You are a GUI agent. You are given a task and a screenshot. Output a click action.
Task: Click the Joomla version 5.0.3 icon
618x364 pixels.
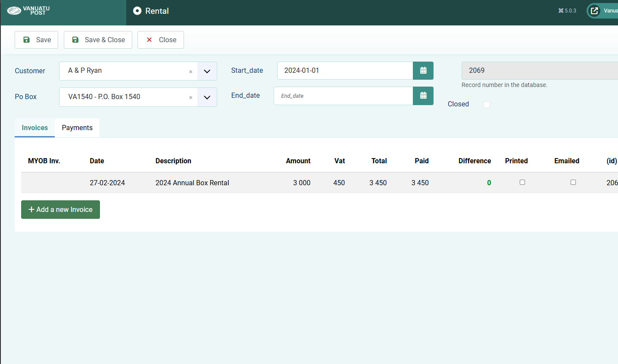click(561, 11)
